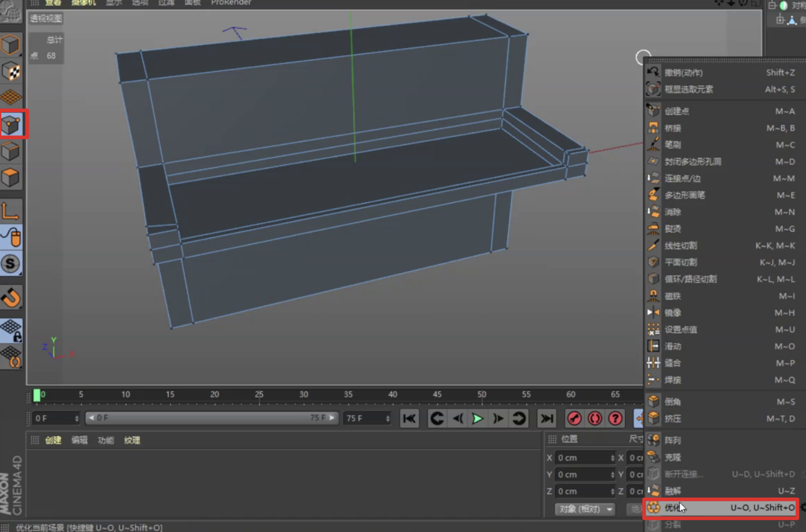Viewport: 806px width, 532px height.
Task: Choose the Bridge (桥接) tool icon
Action: click(653, 128)
